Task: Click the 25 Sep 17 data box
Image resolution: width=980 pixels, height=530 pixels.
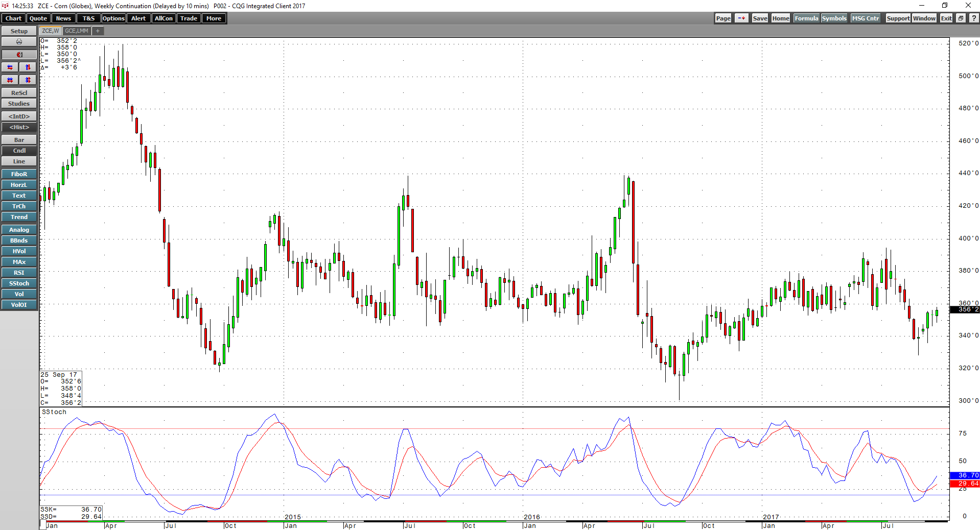Action: click(x=61, y=389)
